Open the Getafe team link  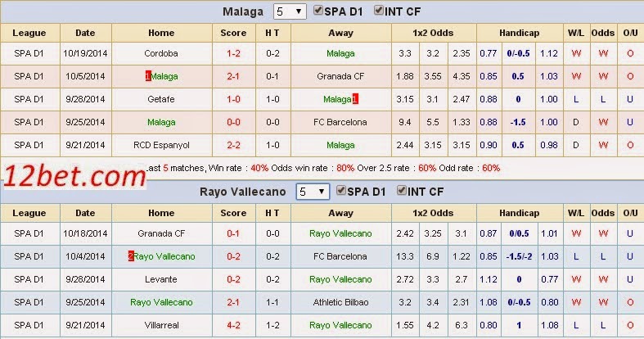pos(161,99)
